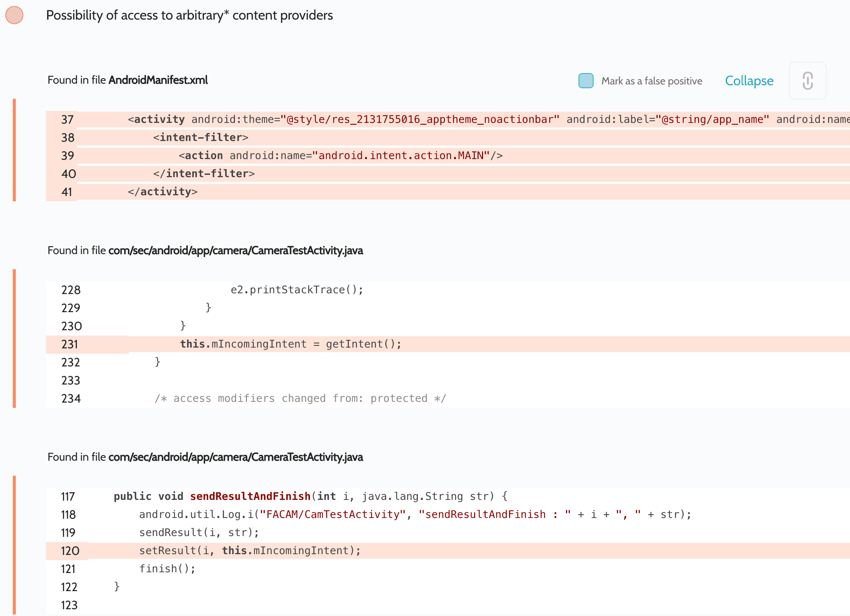Click e2.printStackTrace code line
The width and height of the screenshot is (850, 616).
(x=297, y=290)
